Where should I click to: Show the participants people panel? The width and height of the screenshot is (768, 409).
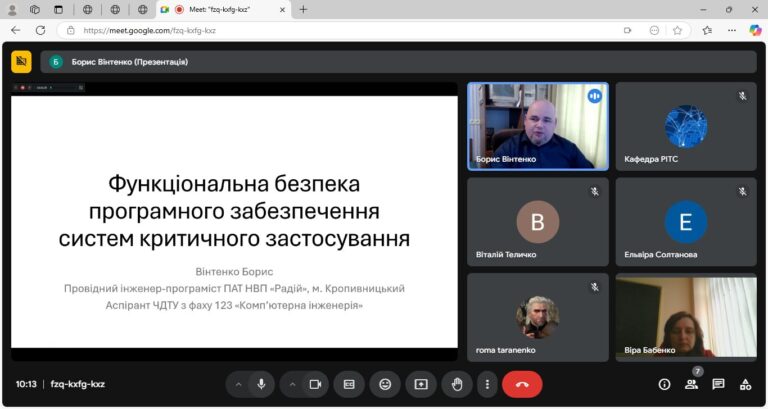691,384
